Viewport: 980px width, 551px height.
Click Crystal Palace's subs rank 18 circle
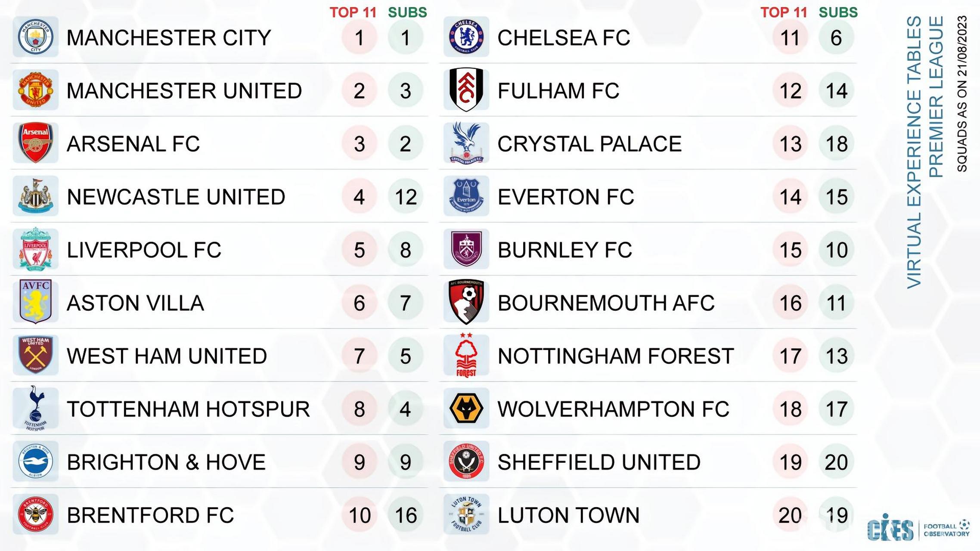(x=836, y=144)
